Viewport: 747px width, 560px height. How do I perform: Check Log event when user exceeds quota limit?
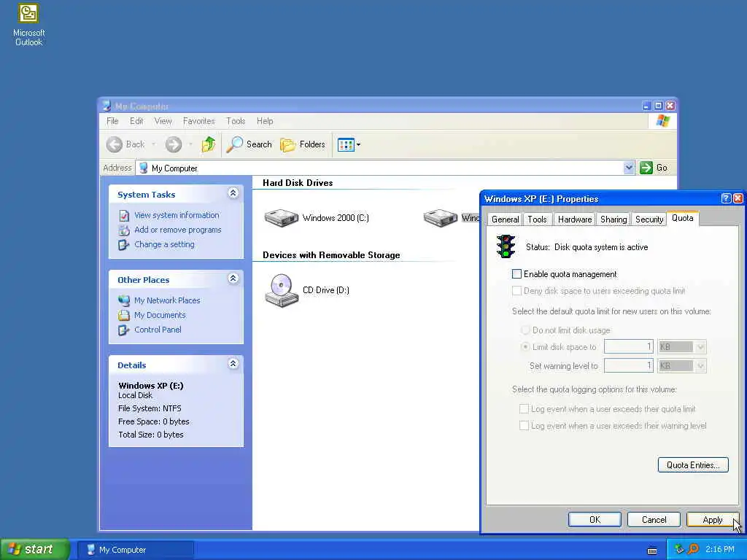(x=524, y=408)
